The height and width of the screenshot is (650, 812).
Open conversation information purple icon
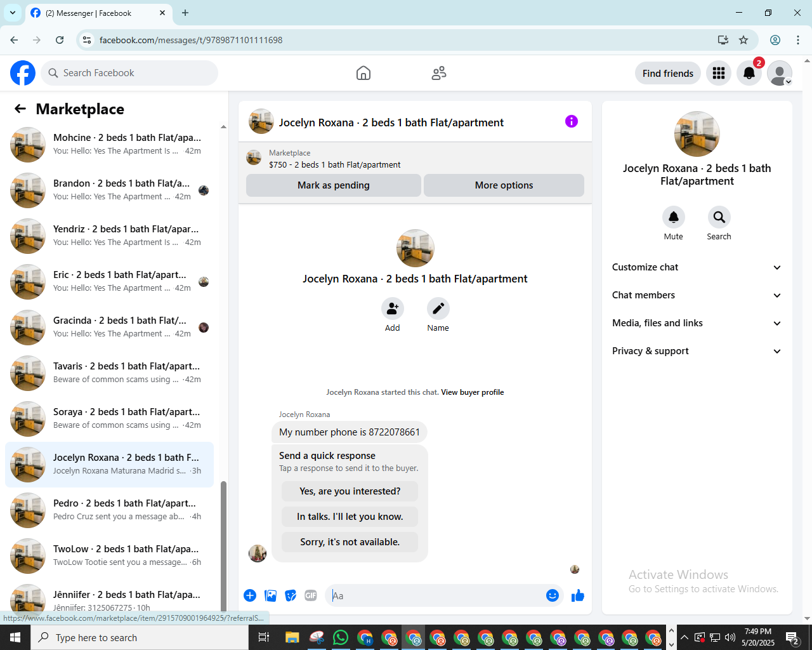coord(572,121)
